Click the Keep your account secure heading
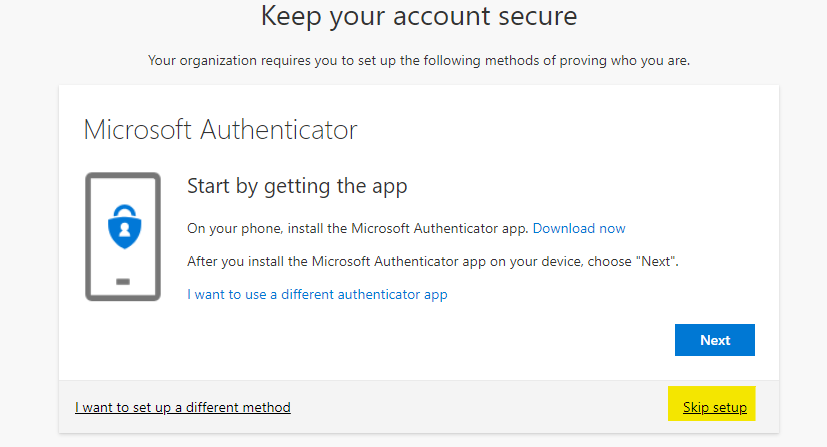The image size is (827, 447). (419, 16)
